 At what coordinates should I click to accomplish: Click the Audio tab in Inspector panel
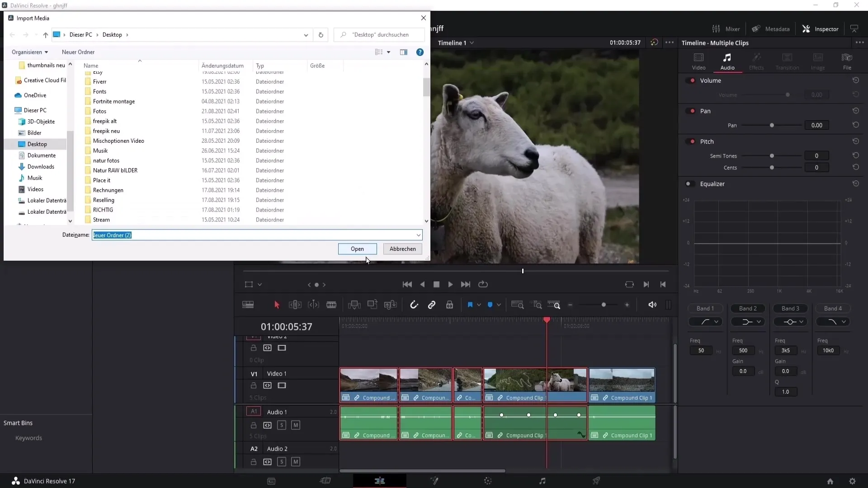[x=727, y=60]
